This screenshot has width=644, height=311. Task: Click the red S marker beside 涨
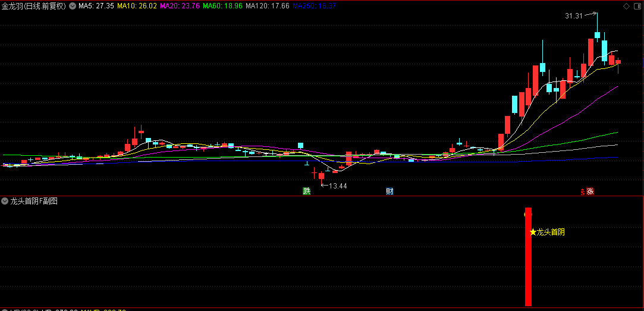[582, 191]
